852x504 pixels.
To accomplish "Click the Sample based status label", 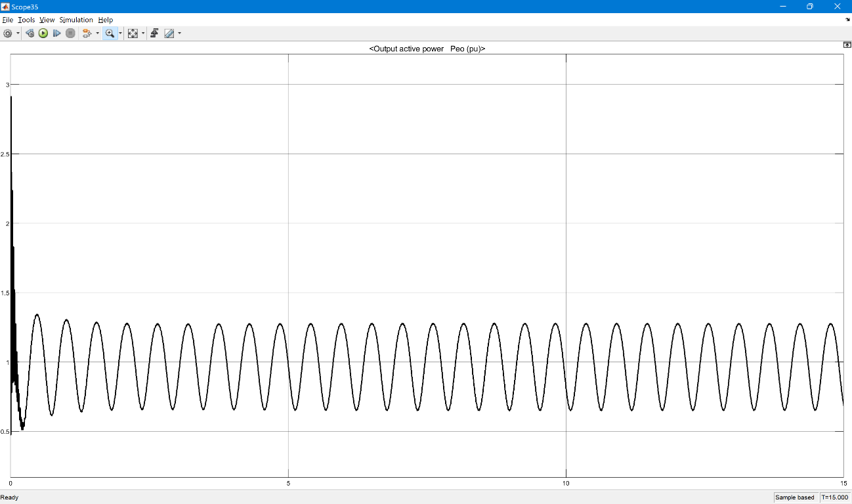I will (795, 497).
